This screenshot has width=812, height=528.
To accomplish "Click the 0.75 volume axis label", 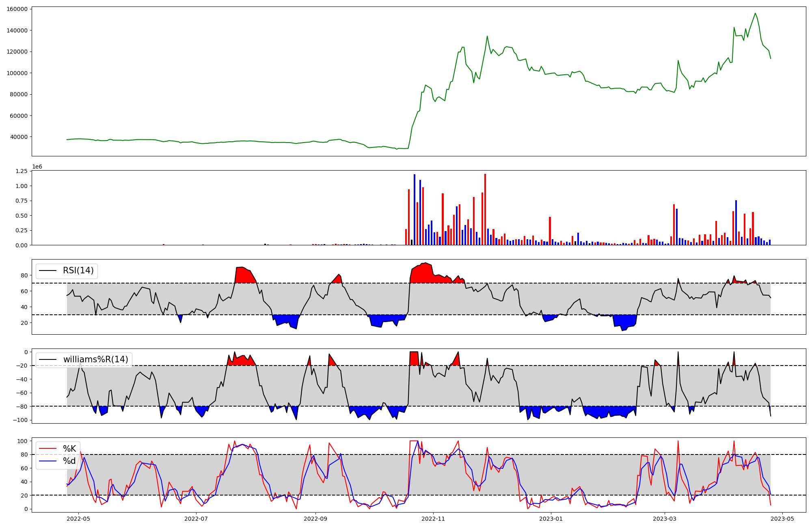I will tap(22, 201).
